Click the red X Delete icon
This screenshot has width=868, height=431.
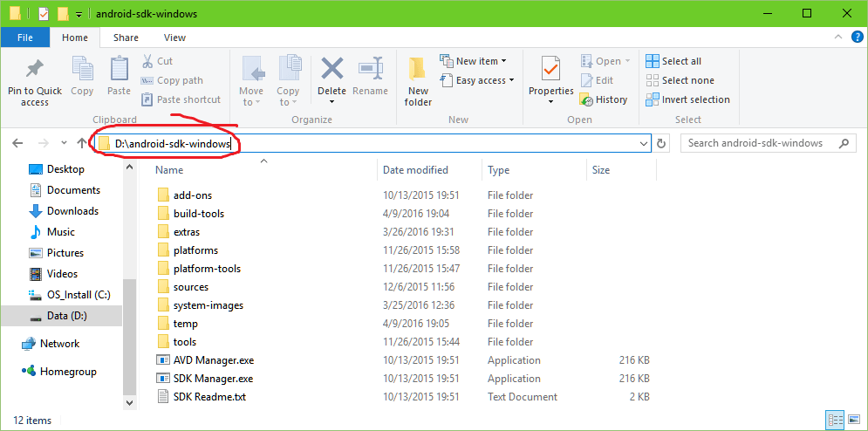pyautogui.click(x=331, y=69)
